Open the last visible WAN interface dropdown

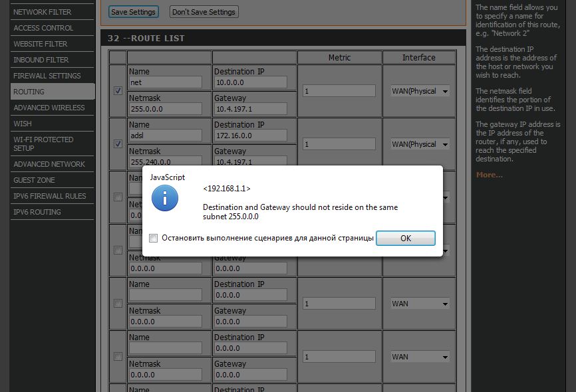(420, 357)
